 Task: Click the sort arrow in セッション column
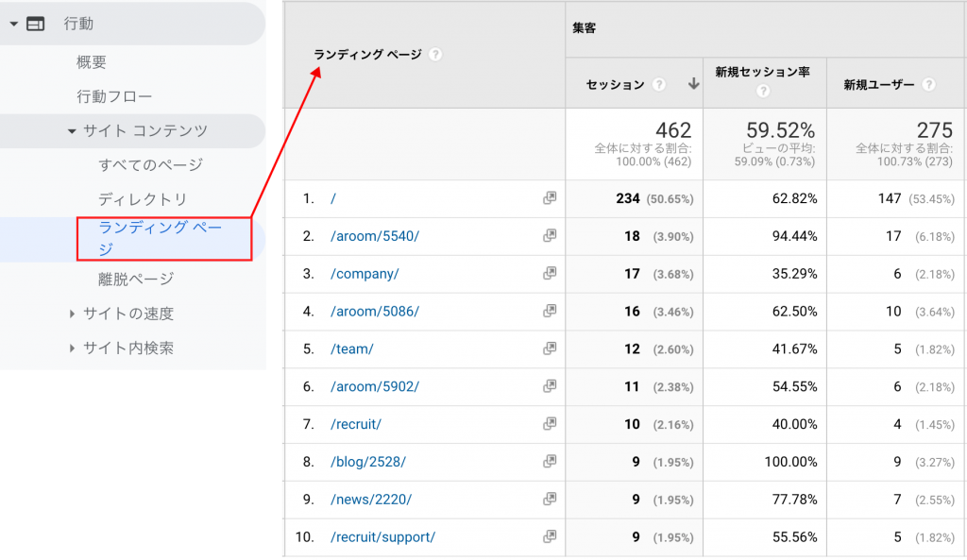tap(693, 85)
